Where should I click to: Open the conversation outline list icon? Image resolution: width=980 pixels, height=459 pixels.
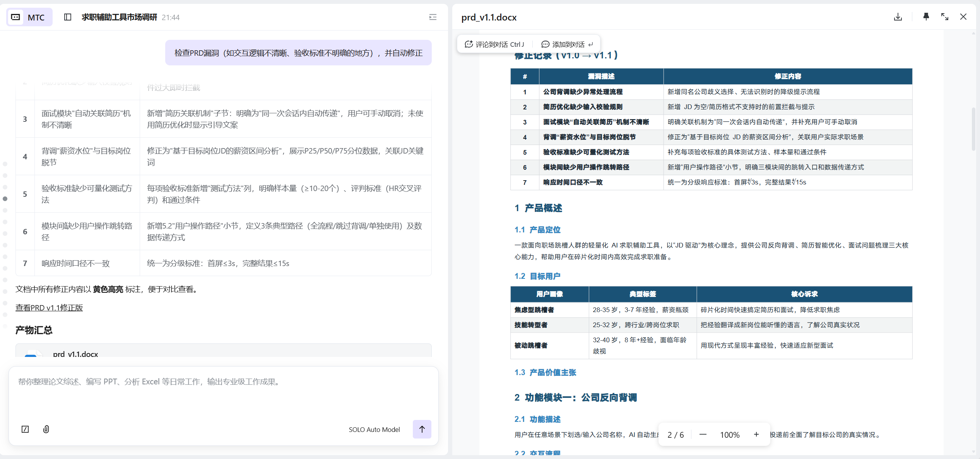click(x=433, y=17)
